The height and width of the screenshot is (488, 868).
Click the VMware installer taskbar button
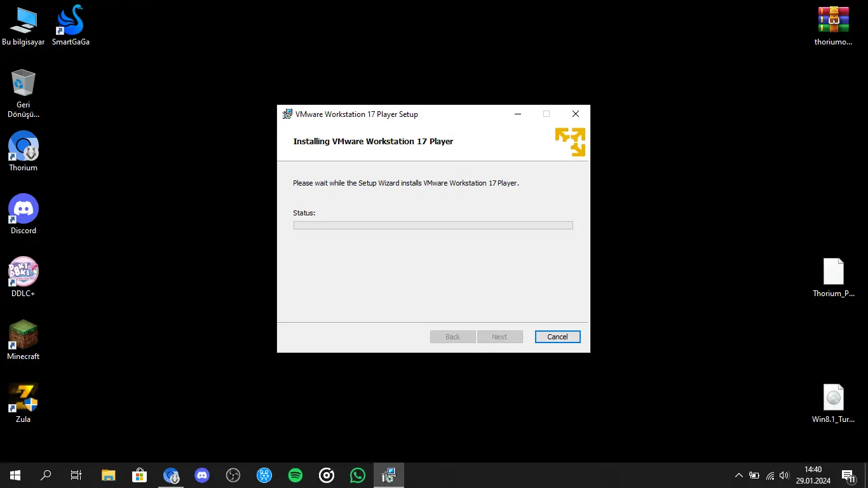[389, 475]
